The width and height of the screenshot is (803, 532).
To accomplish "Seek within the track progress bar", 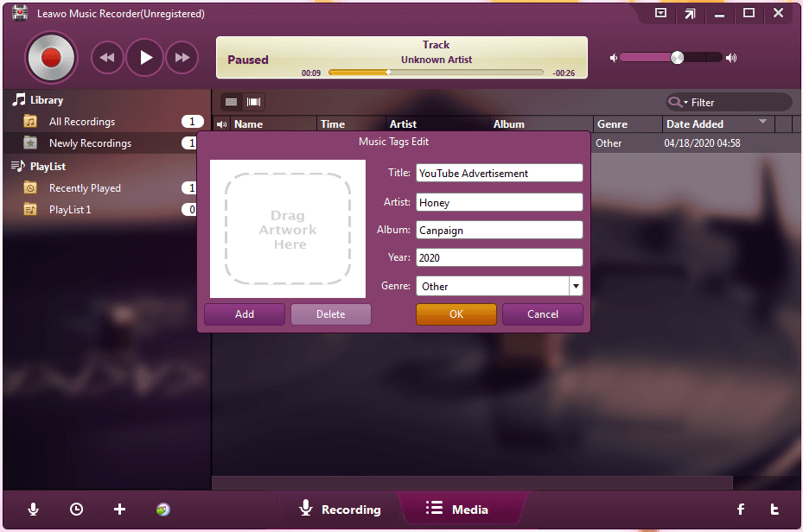I will pos(436,73).
